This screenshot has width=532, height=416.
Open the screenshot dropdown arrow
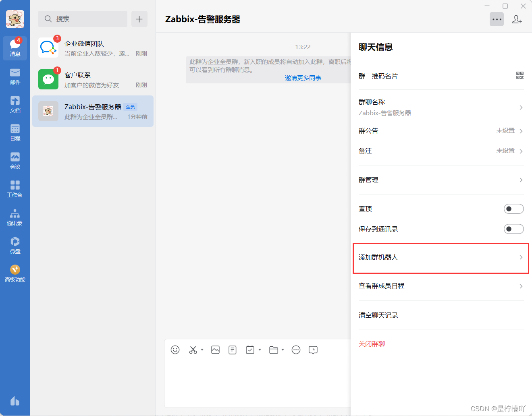click(x=202, y=350)
